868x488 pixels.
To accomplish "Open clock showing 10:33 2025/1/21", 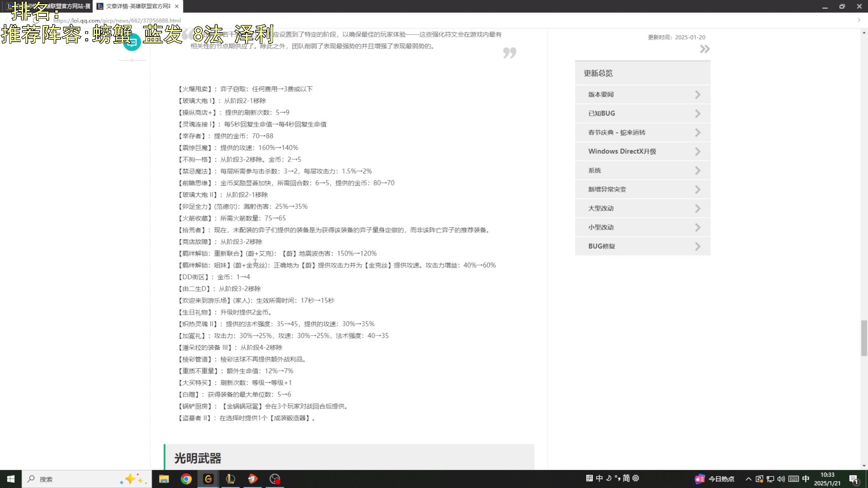I will click(x=827, y=479).
